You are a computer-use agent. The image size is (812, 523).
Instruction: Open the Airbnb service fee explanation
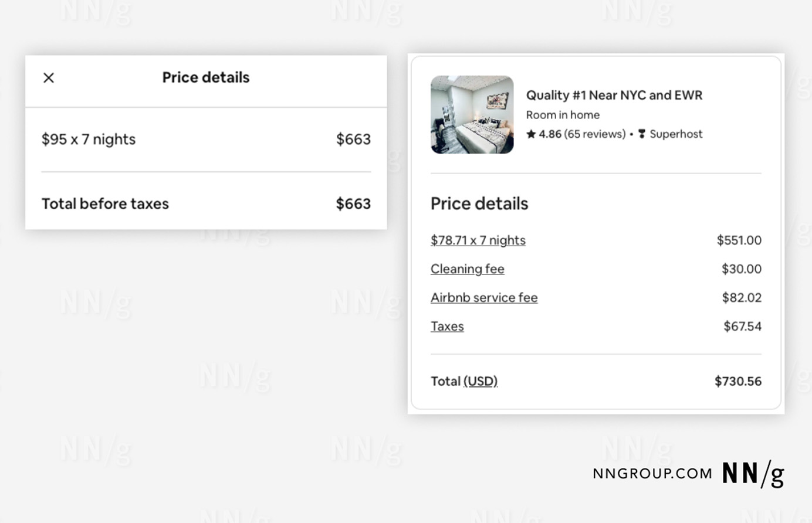pos(484,298)
